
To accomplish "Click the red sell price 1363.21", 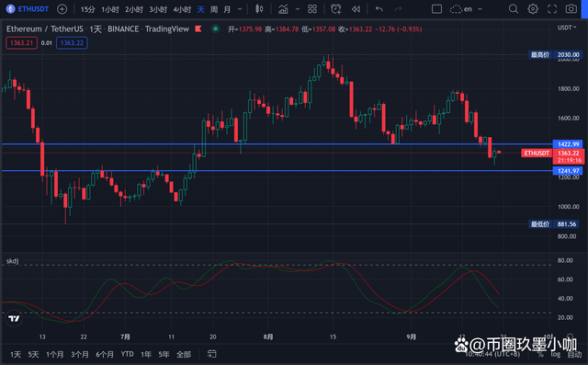I will point(21,43).
